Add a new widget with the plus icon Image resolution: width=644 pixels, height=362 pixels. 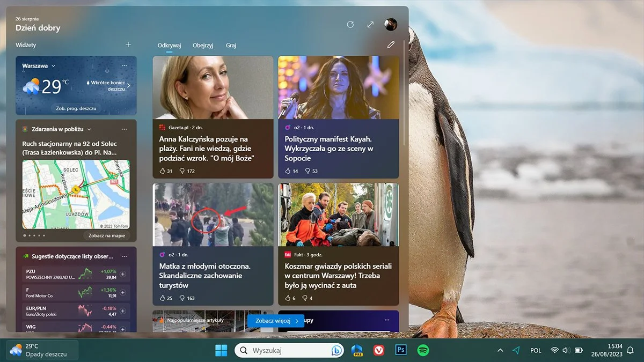(128, 45)
